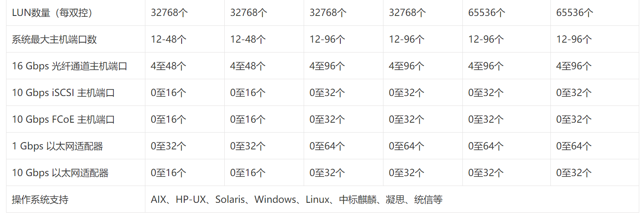Click the "10 Gbps FCoE 主机端口" row label
The height and width of the screenshot is (217, 644).
pos(63,119)
